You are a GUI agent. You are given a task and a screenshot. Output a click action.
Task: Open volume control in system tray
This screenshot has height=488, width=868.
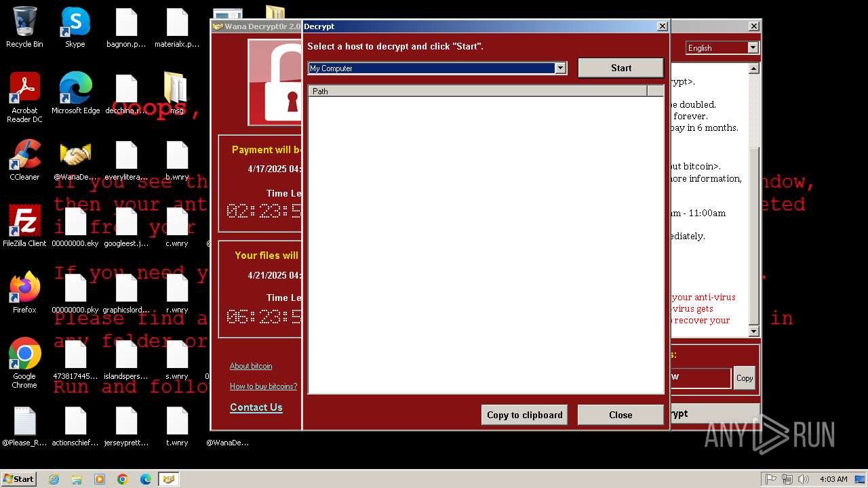(804, 479)
